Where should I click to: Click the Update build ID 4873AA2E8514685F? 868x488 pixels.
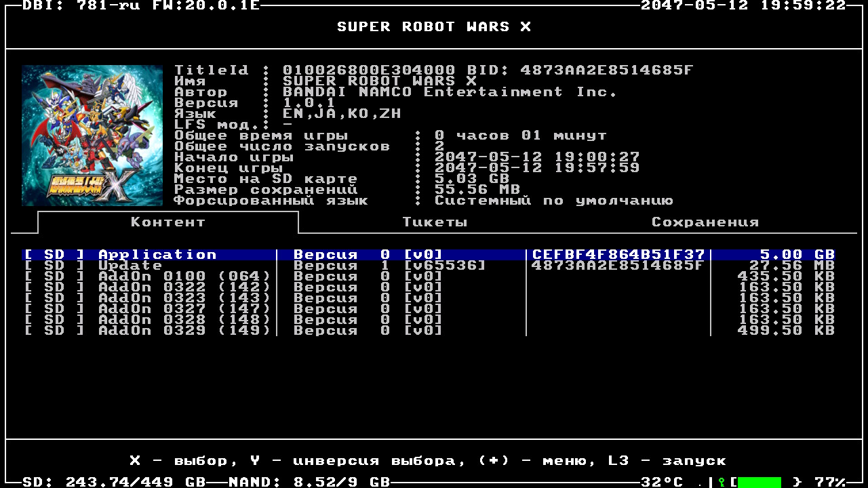[x=617, y=266]
